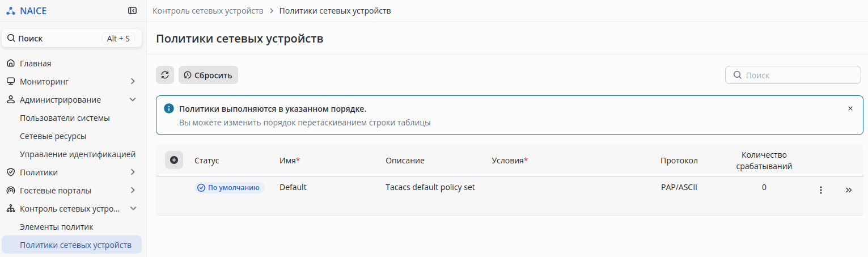Click the double-chevron on Default row

pyautogui.click(x=849, y=190)
